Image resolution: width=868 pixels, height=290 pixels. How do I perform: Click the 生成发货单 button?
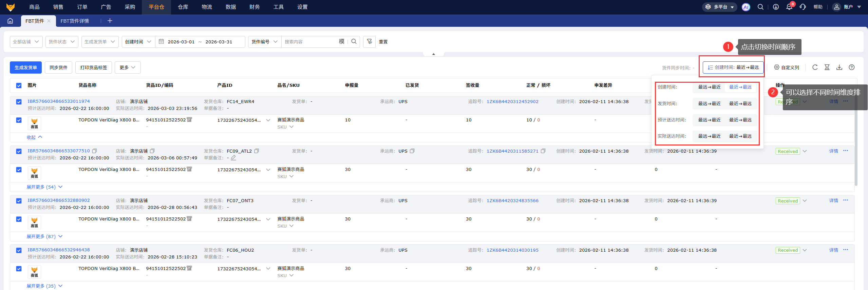26,67
